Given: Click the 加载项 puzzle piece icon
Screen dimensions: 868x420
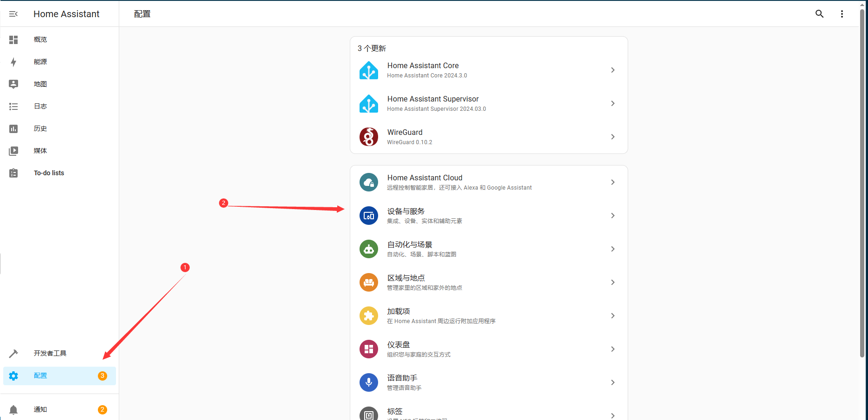Looking at the screenshot, I should 369,316.
